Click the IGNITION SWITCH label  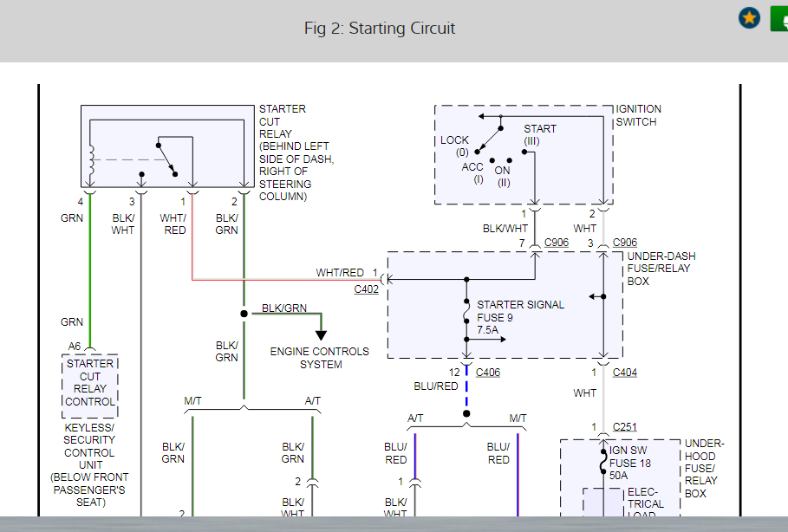click(x=638, y=115)
